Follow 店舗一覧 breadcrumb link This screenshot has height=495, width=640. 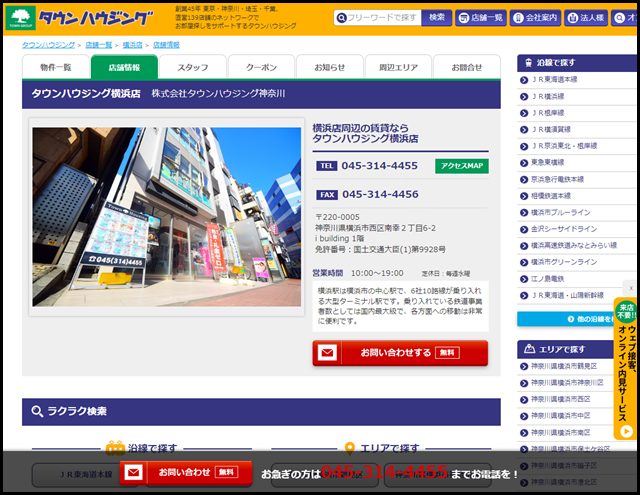tap(98, 45)
